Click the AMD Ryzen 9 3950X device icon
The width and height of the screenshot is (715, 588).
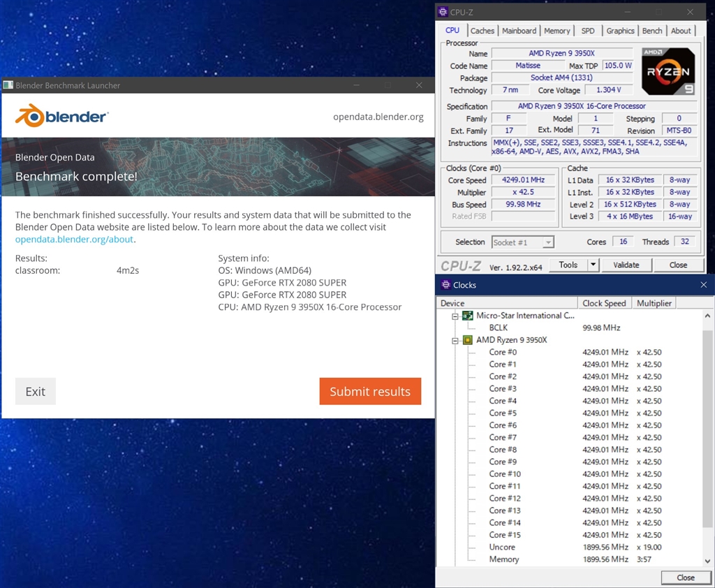tap(466, 339)
